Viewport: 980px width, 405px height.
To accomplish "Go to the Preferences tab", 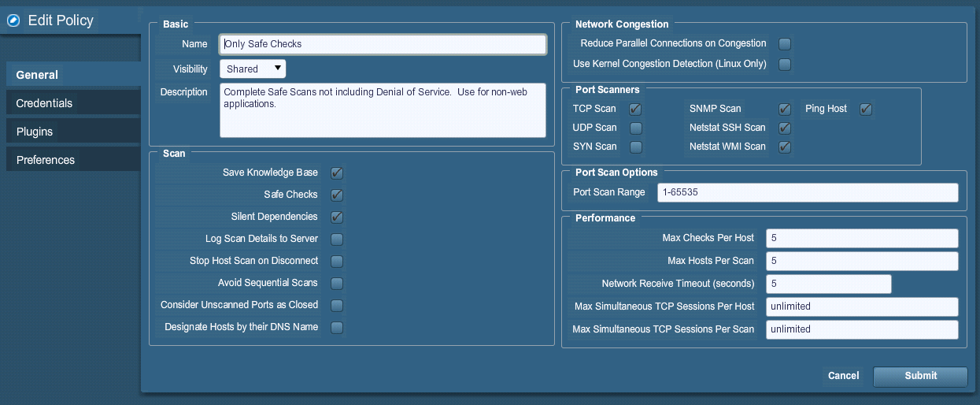I will point(46,160).
